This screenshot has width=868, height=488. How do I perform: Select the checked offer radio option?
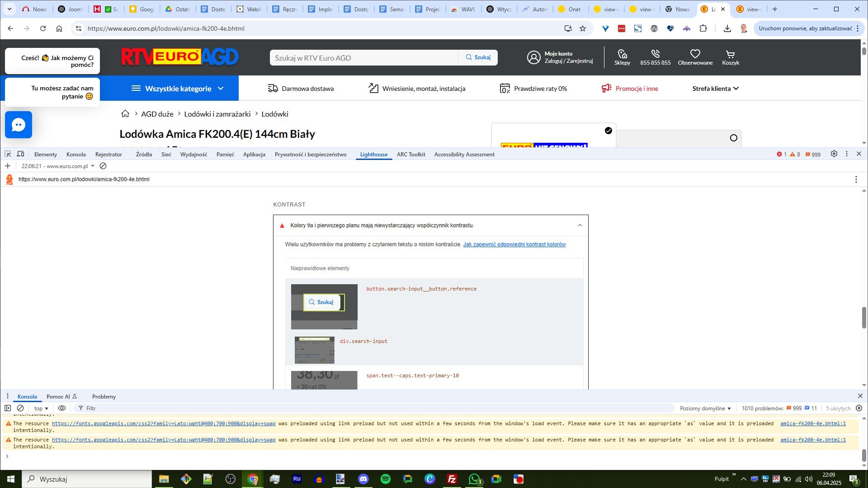click(x=609, y=131)
